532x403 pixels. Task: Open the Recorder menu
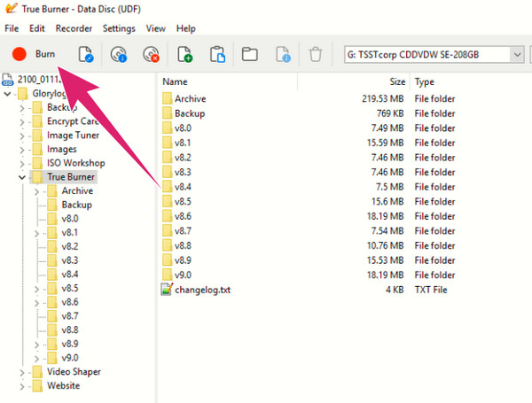click(x=74, y=28)
